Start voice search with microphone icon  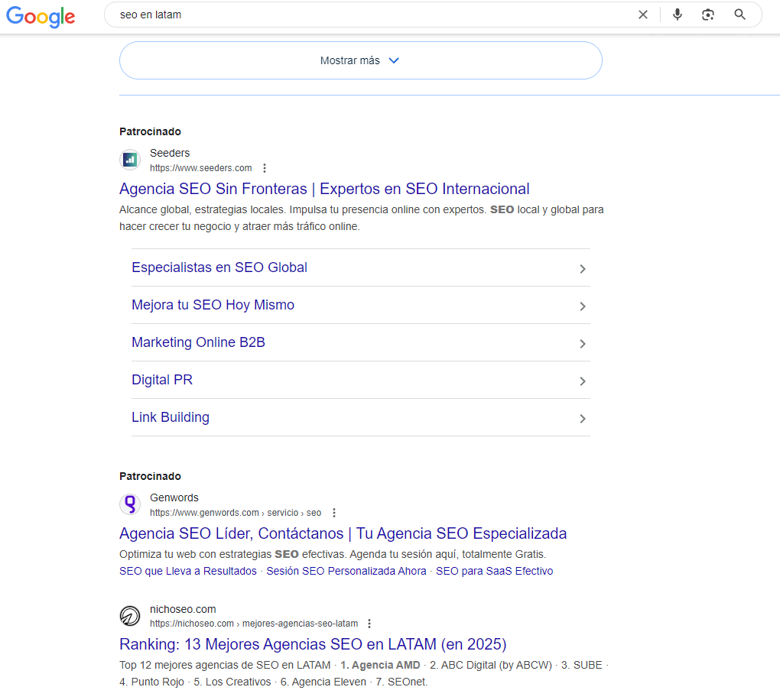coord(677,15)
